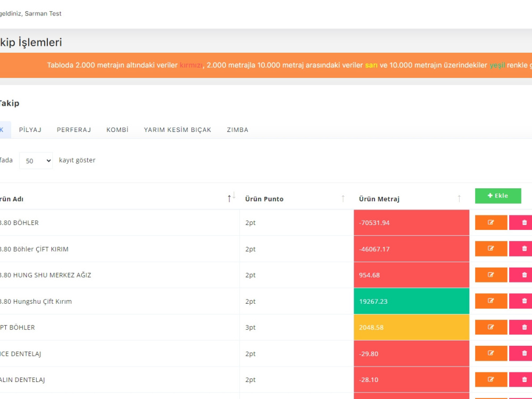Click the 3pt punto value

[x=251, y=327]
